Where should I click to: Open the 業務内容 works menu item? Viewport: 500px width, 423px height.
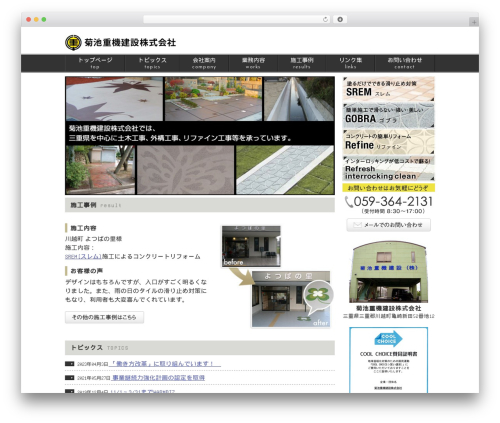pyautogui.click(x=253, y=63)
